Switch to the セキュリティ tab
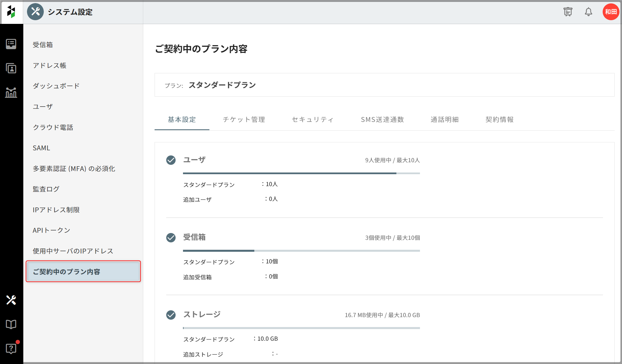The width and height of the screenshot is (622, 364). click(x=313, y=120)
